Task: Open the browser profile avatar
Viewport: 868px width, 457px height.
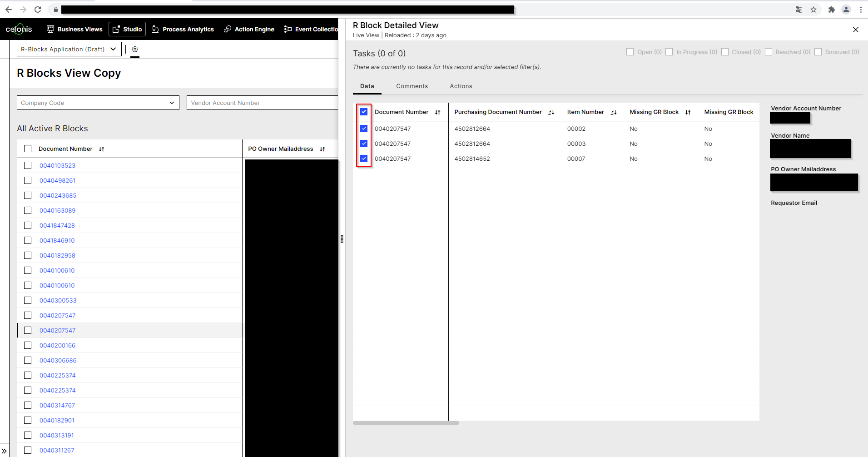Action: tap(846, 10)
